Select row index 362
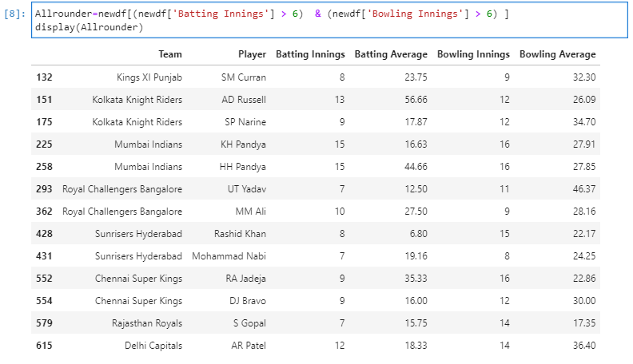Viewport: 633px width, 364px height. coord(44,212)
